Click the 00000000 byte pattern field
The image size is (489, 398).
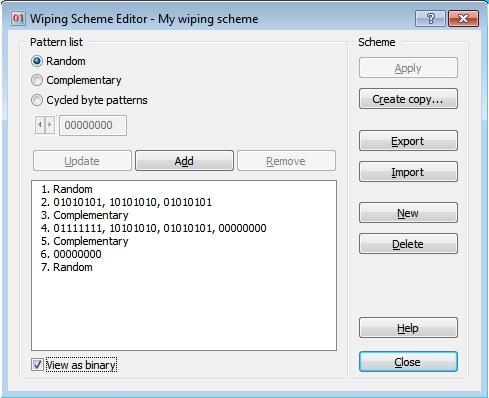point(93,125)
